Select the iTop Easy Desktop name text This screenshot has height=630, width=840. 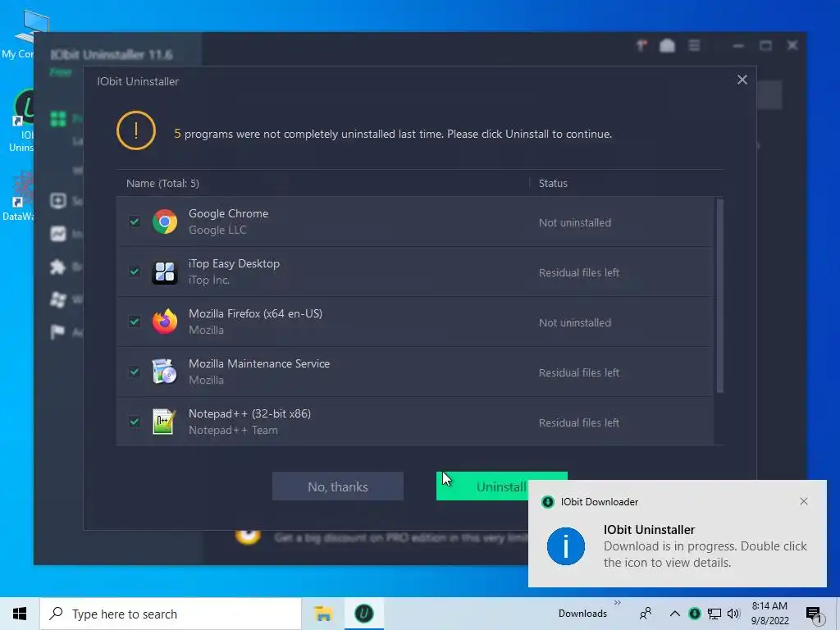[234, 263]
